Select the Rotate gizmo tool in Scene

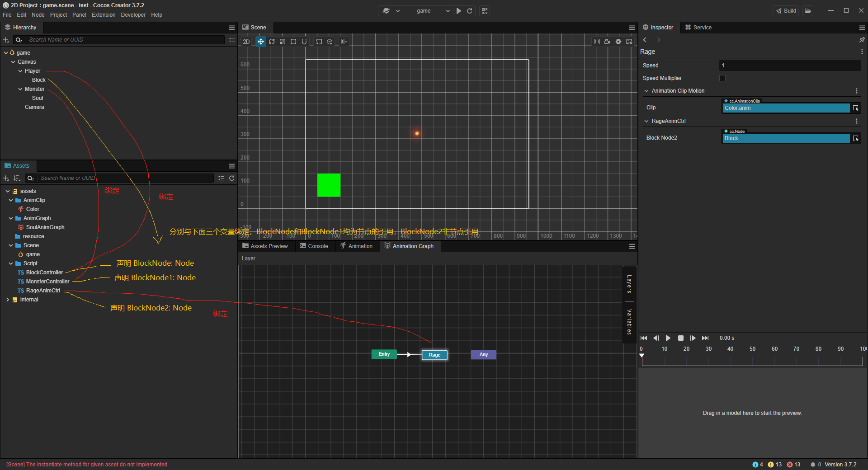[272, 42]
